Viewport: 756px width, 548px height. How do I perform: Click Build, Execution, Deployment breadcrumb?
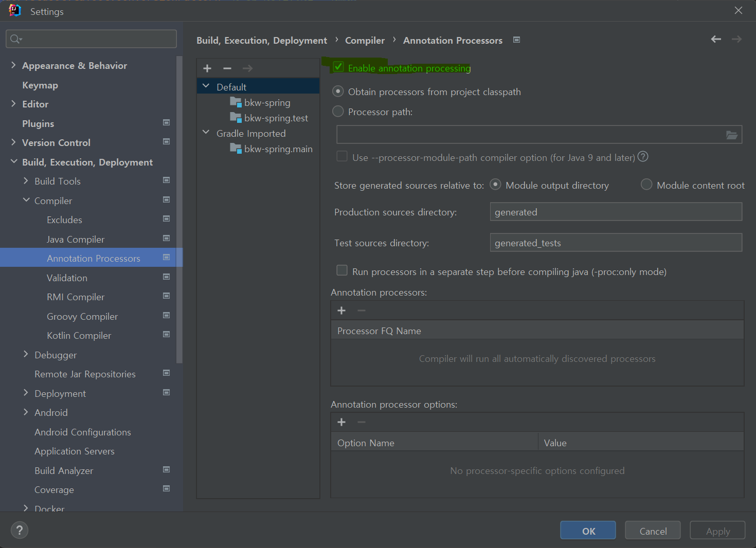click(262, 41)
